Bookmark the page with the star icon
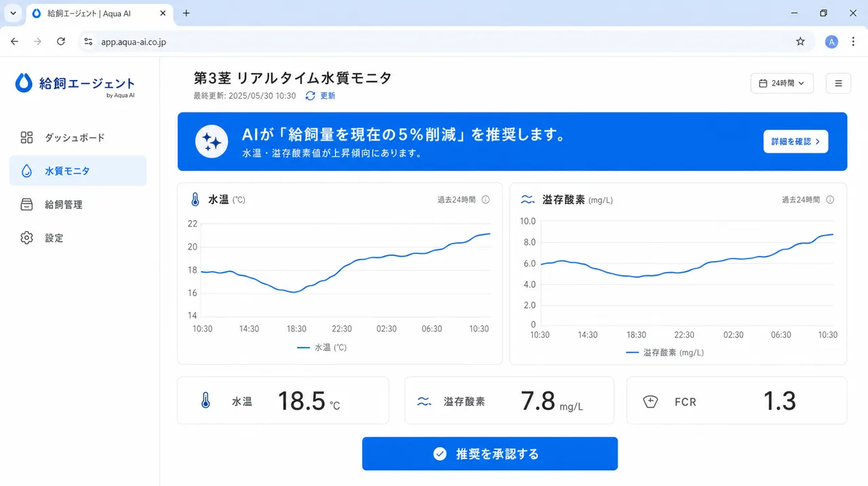The width and height of the screenshot is (868, 486). click(x=800, y=41)
